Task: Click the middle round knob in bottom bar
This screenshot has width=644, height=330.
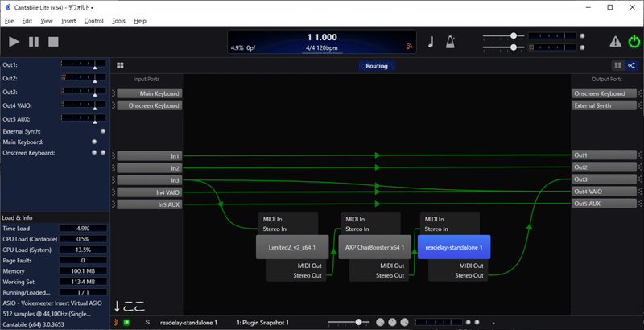Action: coord(392,323)
